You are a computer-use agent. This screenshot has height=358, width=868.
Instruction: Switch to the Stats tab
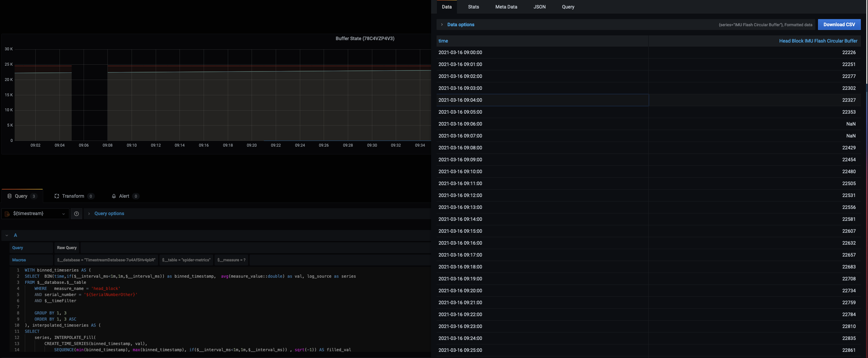(473, 7)
